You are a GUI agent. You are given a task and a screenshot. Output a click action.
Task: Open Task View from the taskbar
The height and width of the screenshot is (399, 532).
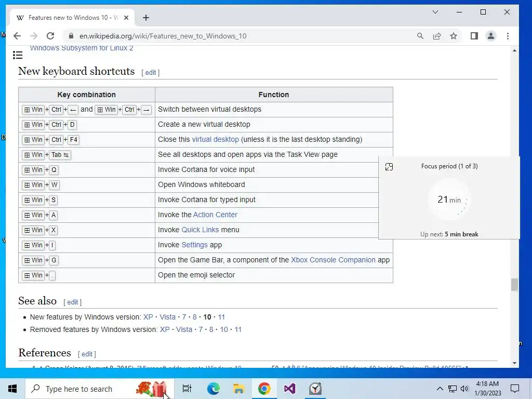coord(187,389)
